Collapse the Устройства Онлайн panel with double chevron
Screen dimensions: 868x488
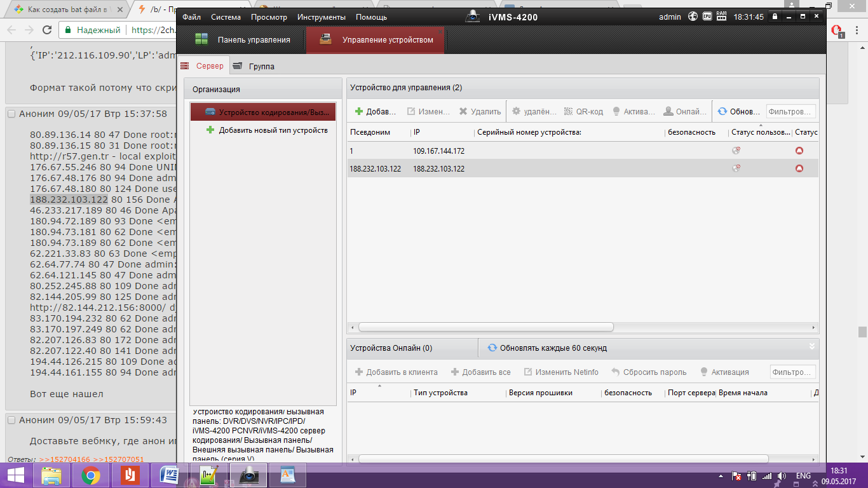pos(811,346)
